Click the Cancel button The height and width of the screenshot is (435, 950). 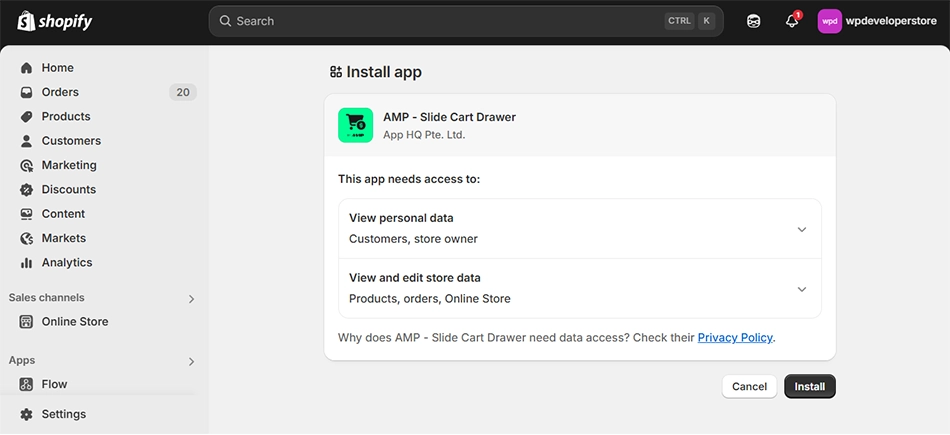tap(749, 387)
